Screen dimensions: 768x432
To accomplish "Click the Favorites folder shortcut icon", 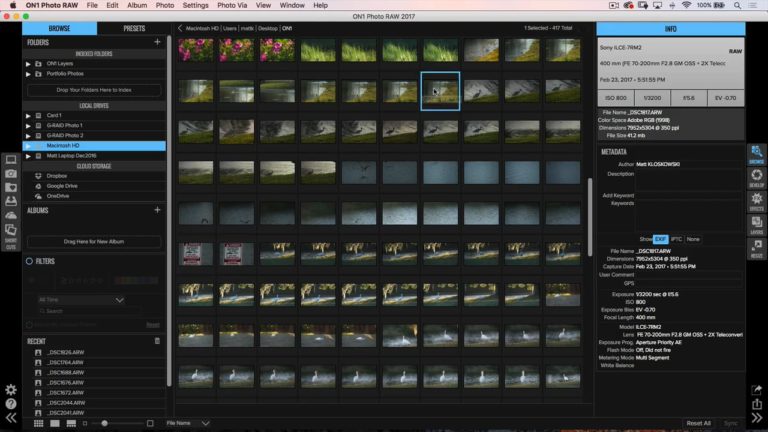I will [11, 188].
